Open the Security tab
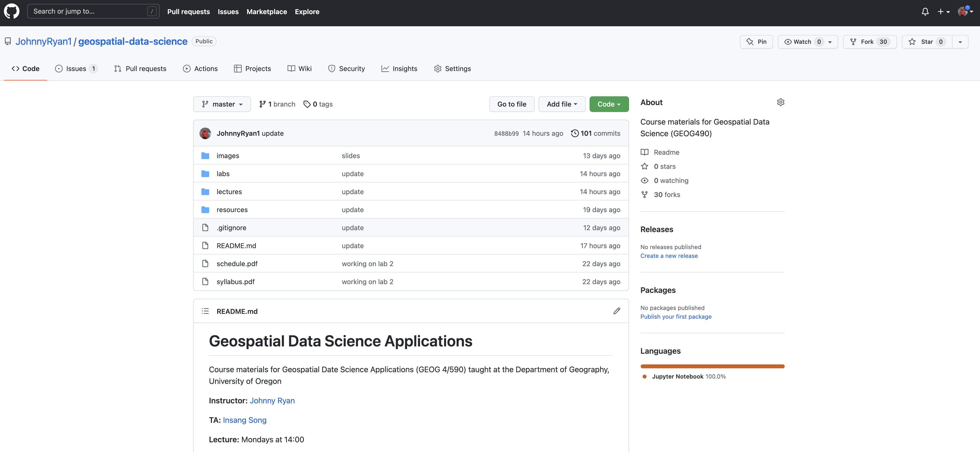The width and height of the screenshot is (980, 452). 346,69
